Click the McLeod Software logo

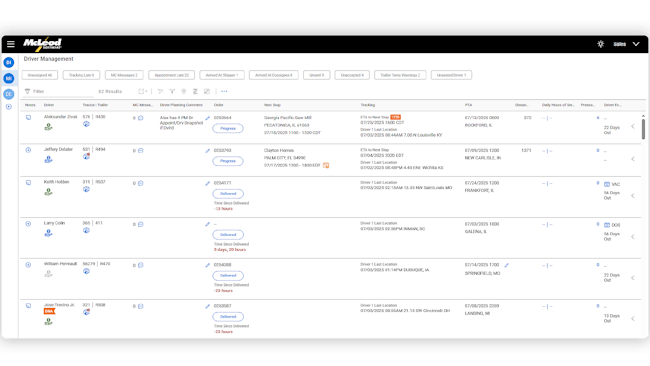click(42, 44)
